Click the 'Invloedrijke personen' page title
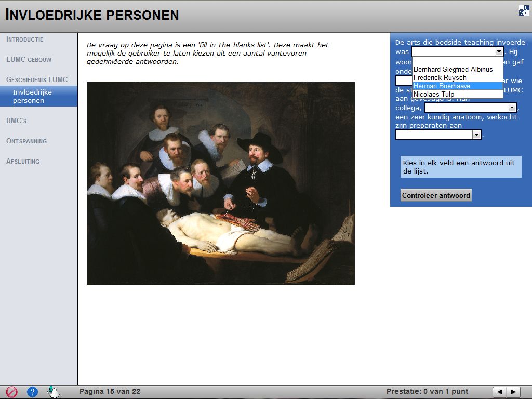 (x=92, y=15)
